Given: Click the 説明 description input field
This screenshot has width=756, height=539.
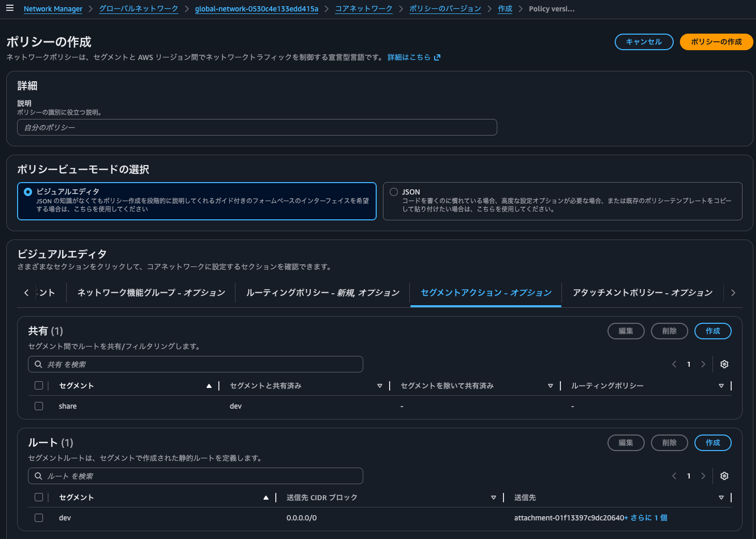Looking at the screenshot, I should [257, 127].
